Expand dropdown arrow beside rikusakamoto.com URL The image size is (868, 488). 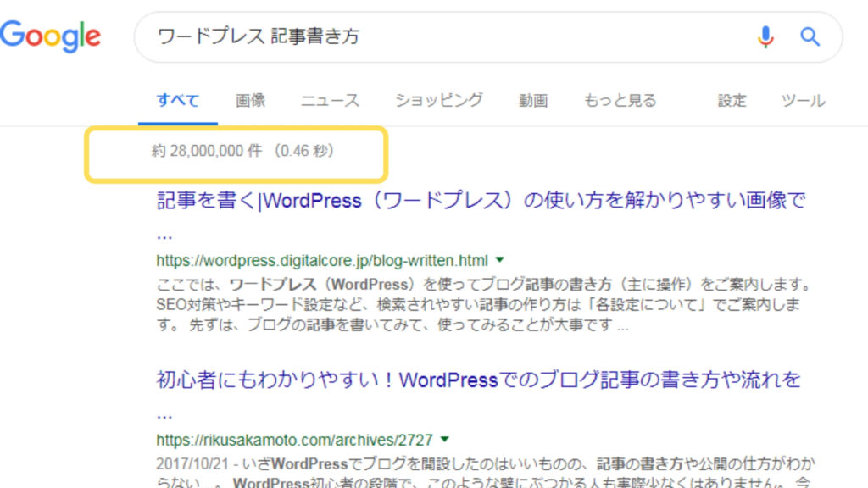click(444, 440)
